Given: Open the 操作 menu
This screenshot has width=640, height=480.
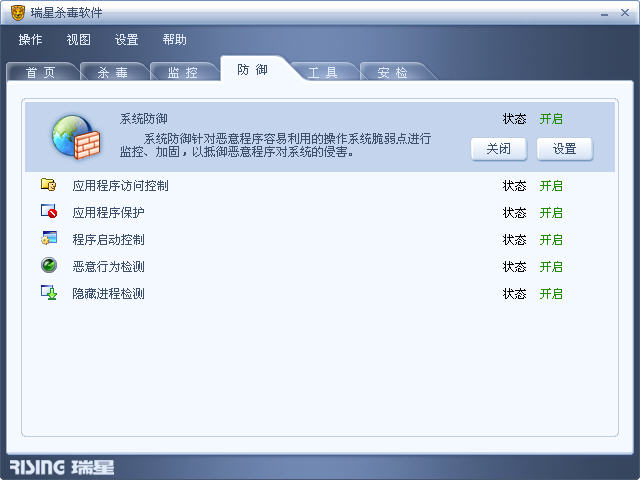Looking at the screenshot, I should pos(30,40).
